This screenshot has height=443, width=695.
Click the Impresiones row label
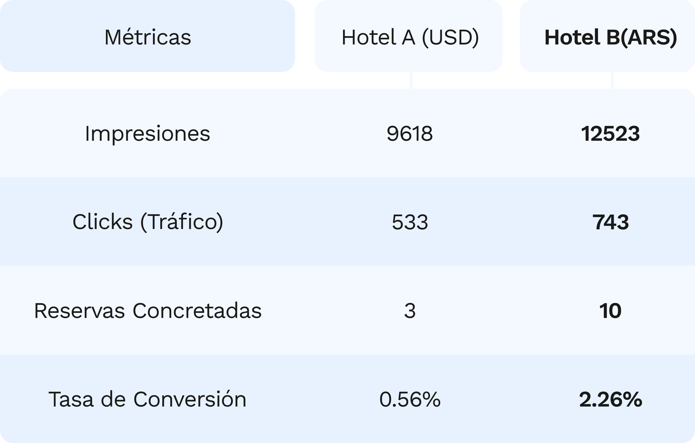[147, 133]
